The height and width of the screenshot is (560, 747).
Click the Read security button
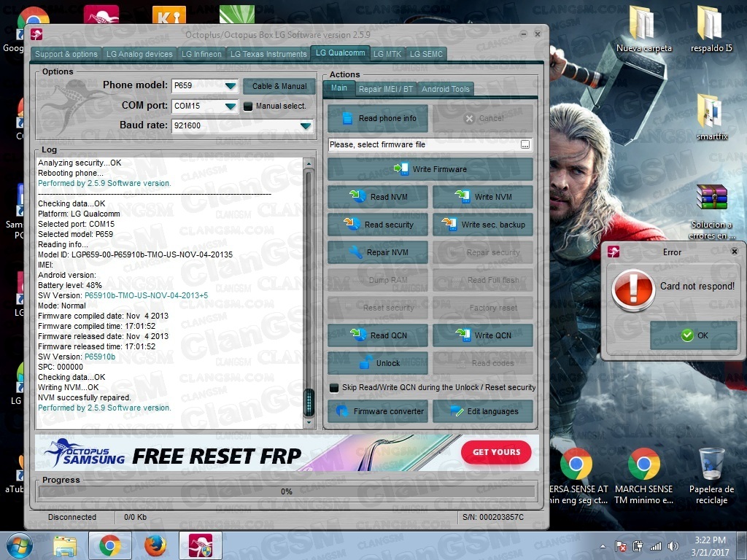pos(378,225)
